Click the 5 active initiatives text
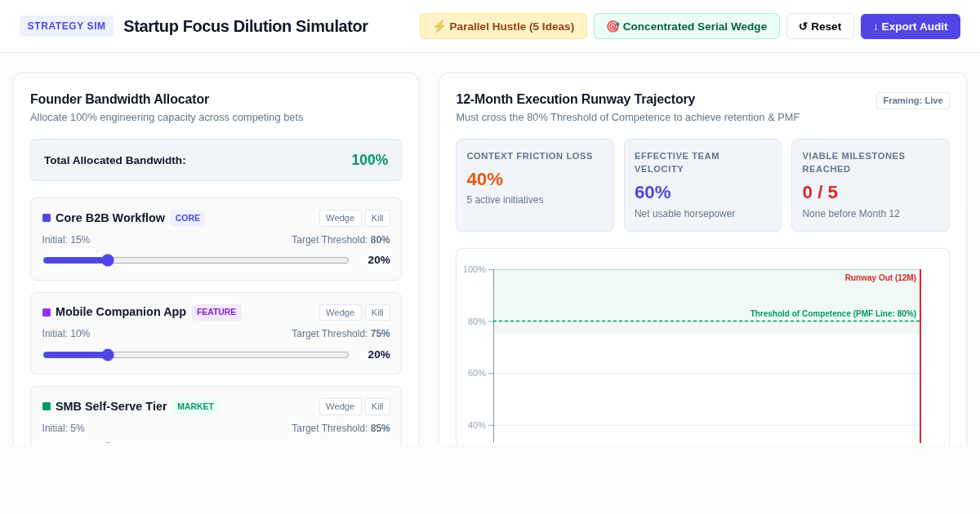Image resolution: width=980 pixels, height=514 pixels. pyautogui.click(x=505, y=200)
